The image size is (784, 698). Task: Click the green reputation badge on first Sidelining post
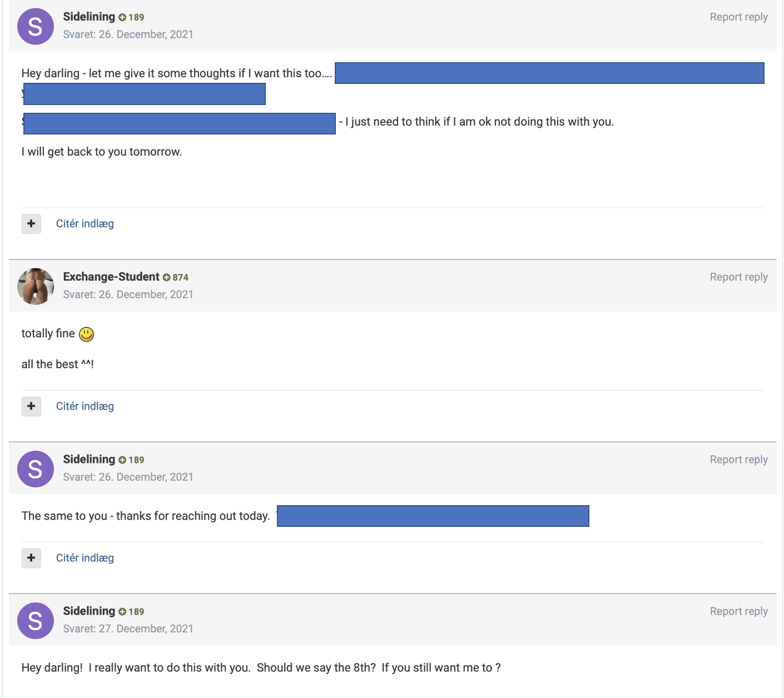click(122, 17)
